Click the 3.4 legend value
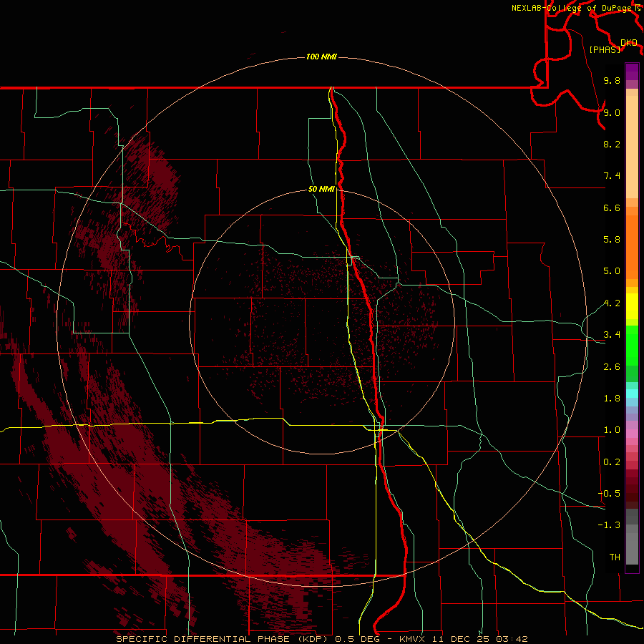 coord(612,335)
